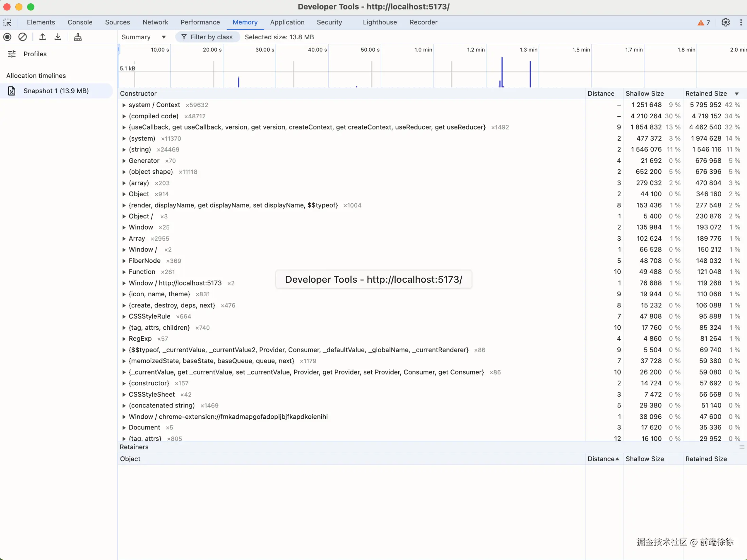
Task: Click the clear all profiles icon
Action: pos(22,37)
